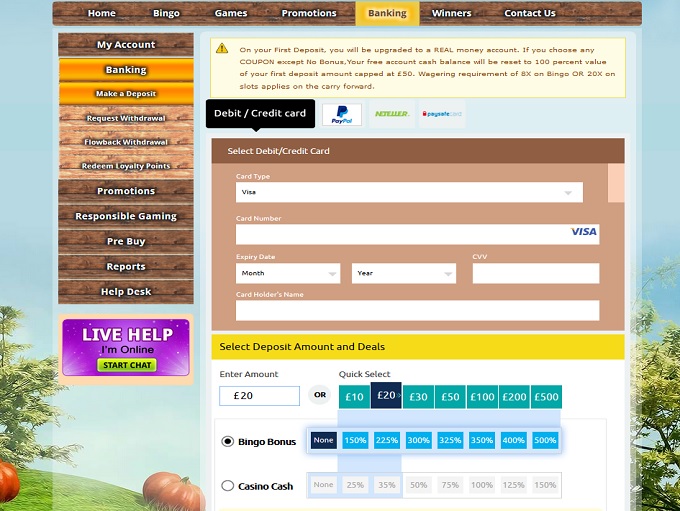Open the Card Type dropdown
Viewport: 680px width, 511px height.
(409, 192)
